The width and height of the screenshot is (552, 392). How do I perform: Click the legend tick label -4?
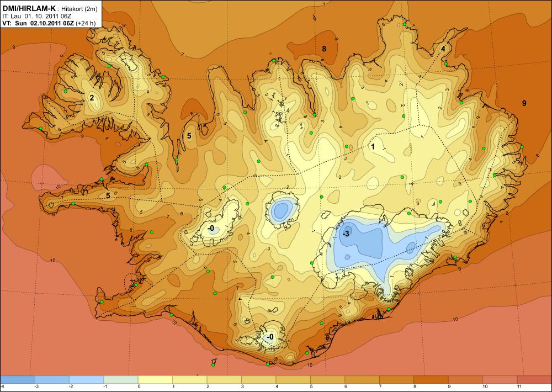3,386
